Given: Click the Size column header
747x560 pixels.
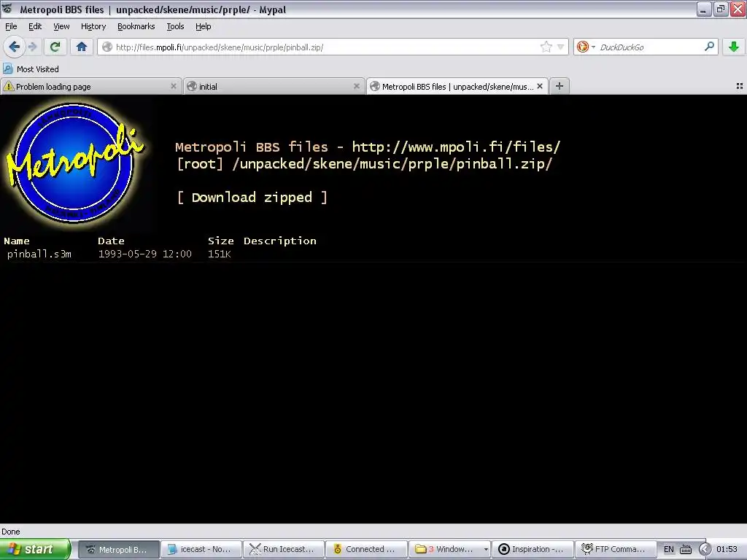Looking at the screenshot, I should 220,241.
